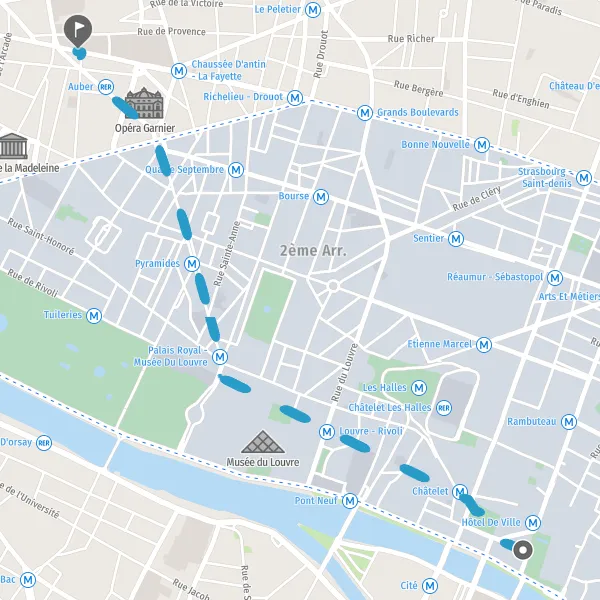Click the Rambuteau metro station icon

(x=569, y=422)
